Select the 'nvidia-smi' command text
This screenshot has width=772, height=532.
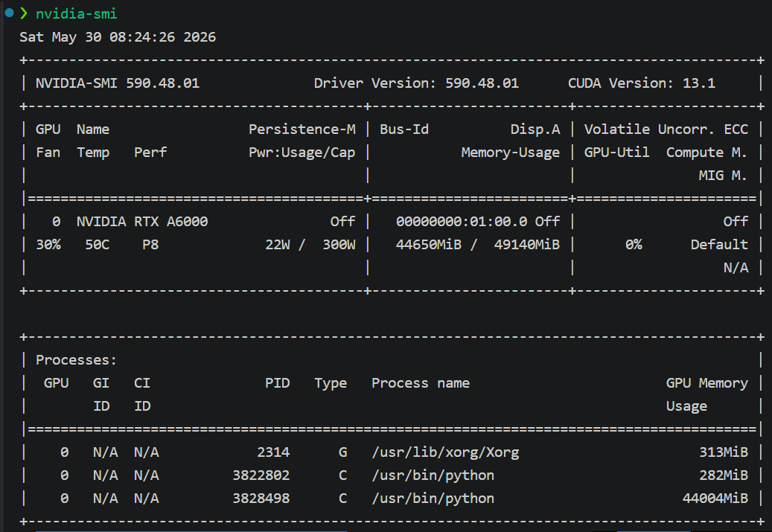77,14
